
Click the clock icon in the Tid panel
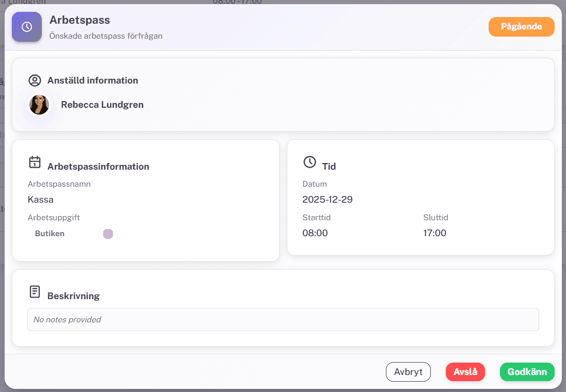click(309, 161)
